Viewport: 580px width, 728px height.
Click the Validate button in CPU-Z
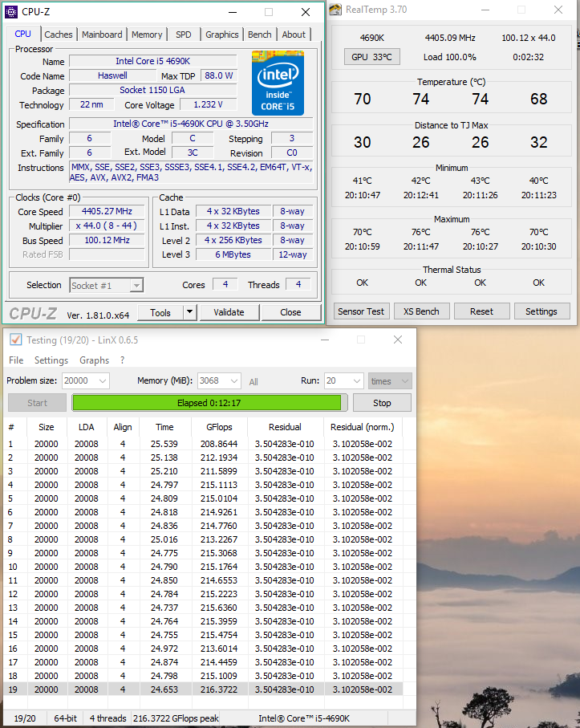click(x=229, y=312)
